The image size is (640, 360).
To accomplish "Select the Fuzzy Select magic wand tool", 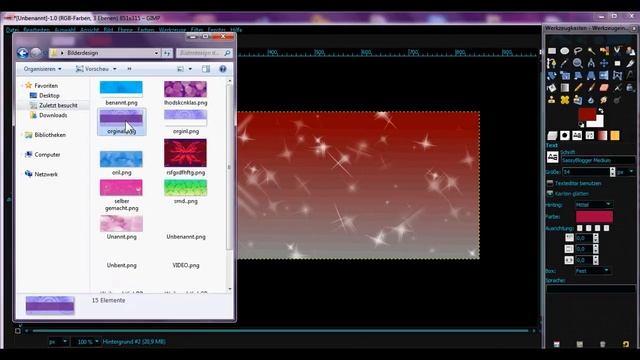I will tap(591, 51).
